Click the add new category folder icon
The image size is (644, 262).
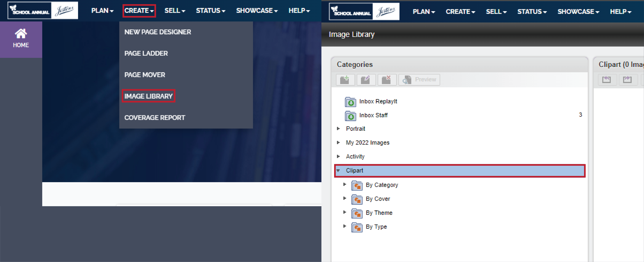click(345, 80)
